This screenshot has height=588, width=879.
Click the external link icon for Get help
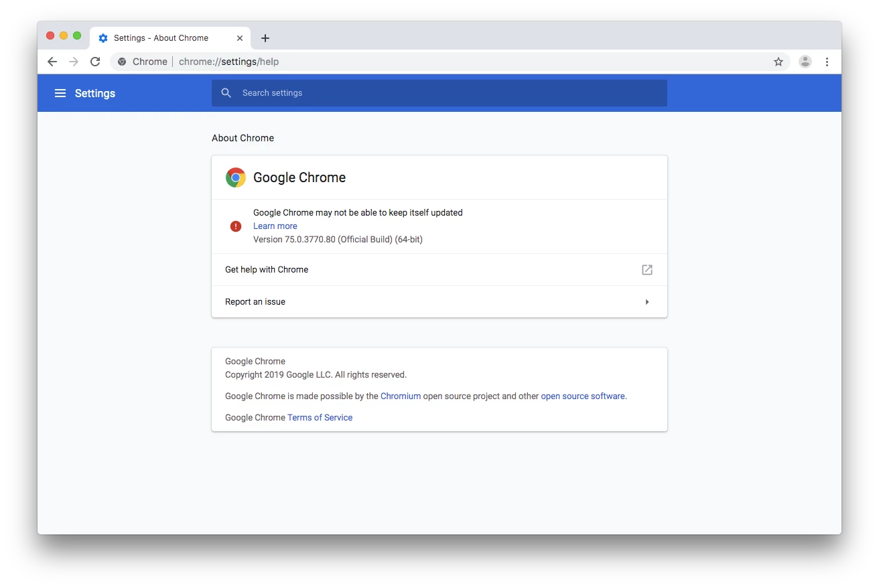[x=647, y=270]
